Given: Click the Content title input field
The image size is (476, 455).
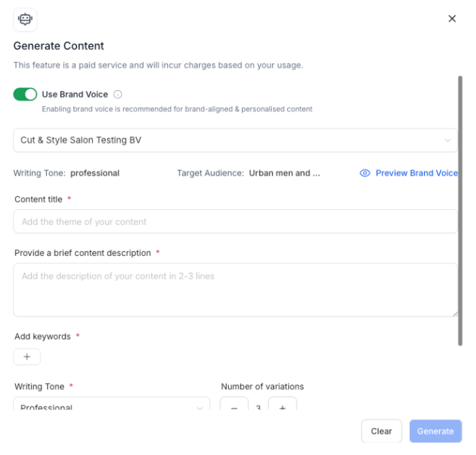Looking at the screenshot, I should pyautogui.click(x=235, y=222).
